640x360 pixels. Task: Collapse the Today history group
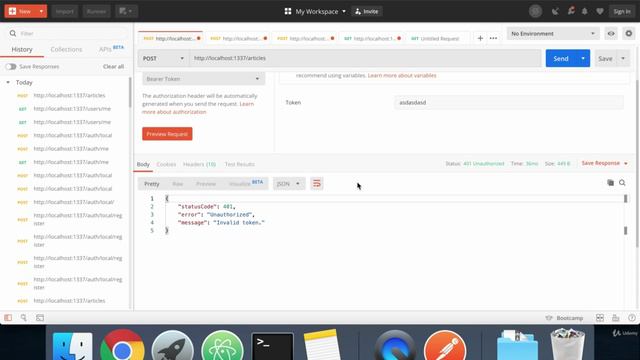click(x=8, y=82)
